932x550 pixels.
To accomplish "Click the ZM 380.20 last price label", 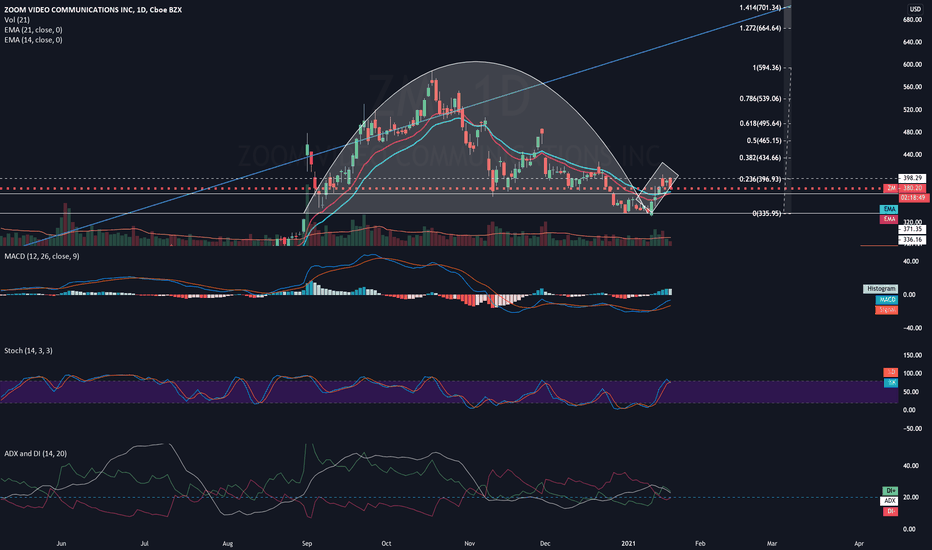I will [x=904, y=188].
